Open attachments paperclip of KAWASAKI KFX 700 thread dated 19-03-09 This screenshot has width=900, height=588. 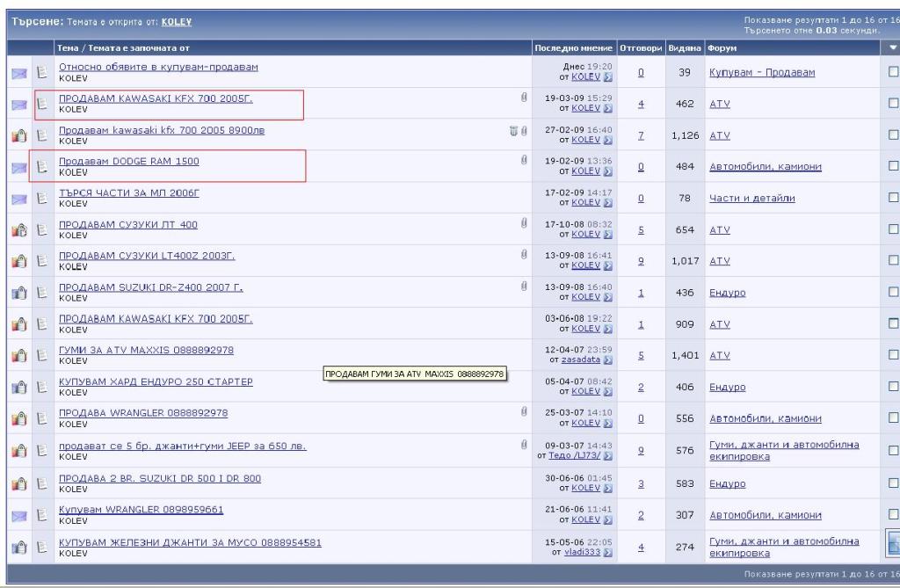coord(524,97)
